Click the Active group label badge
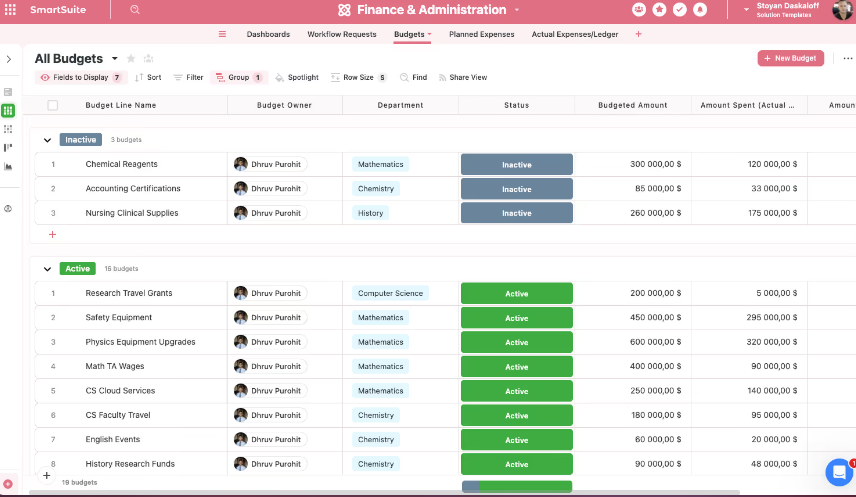Image resolution: width=856 pixels, height=497 pixels. 78,269
